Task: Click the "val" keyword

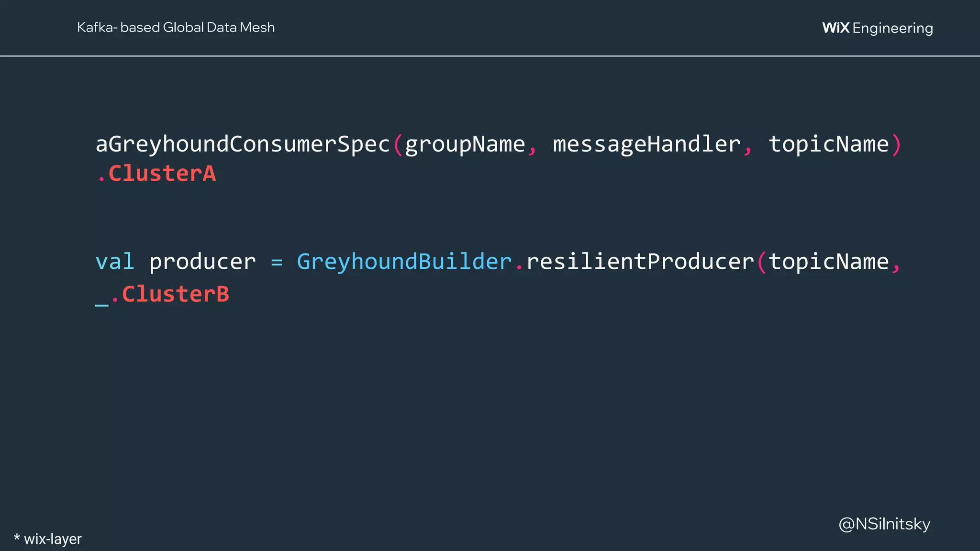Action: tap(115, 262)
